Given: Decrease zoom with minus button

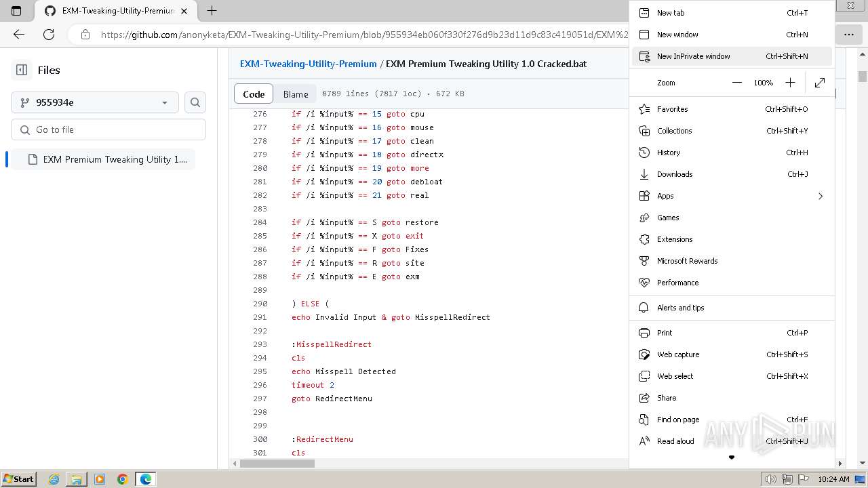Looking at the screenshot, I should pyautogui.click(x=737, y=83).
